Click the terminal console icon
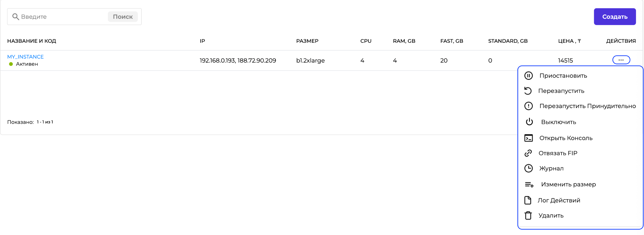Image resolution: width=644 pixels, height=235 pixels. pyautogui.click(x=528, y=138)
